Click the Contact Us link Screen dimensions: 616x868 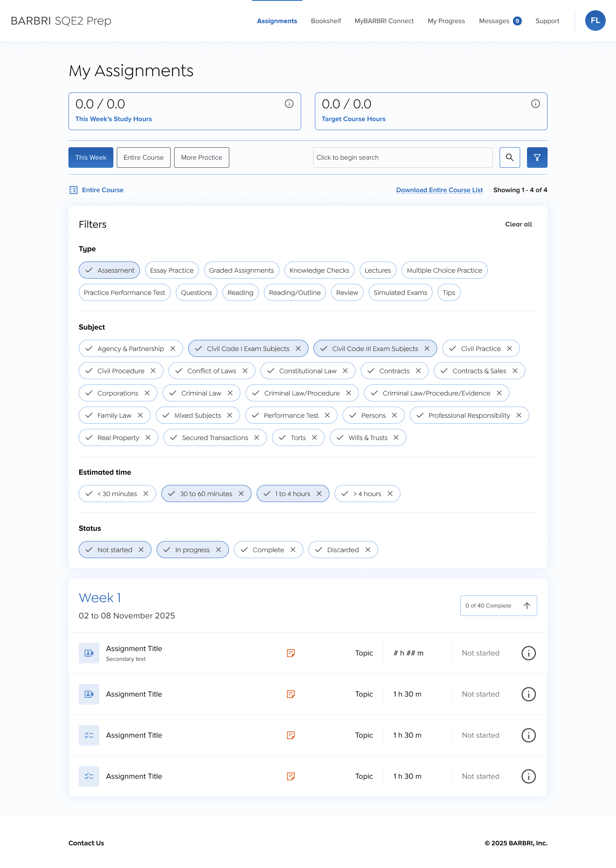tap(86, 843)
